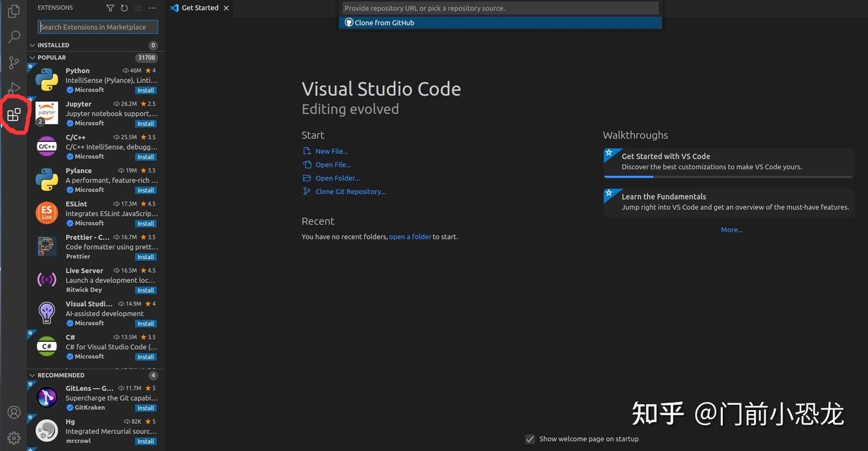The width and height of the screenshot is (868, 451).
Task: Toggle Show welcome page on startup
Action: pyautogui.click(x=530, y=439)
